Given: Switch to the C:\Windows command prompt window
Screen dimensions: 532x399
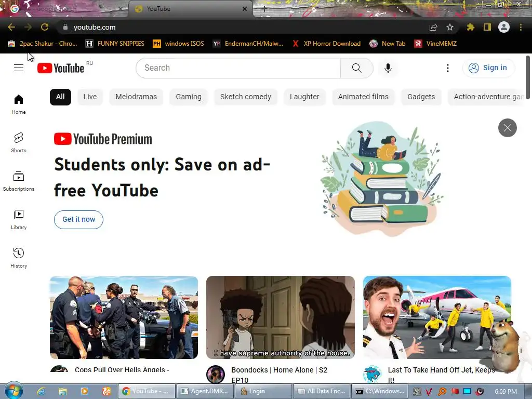Looking at the screenshot, I should point(380,391).
